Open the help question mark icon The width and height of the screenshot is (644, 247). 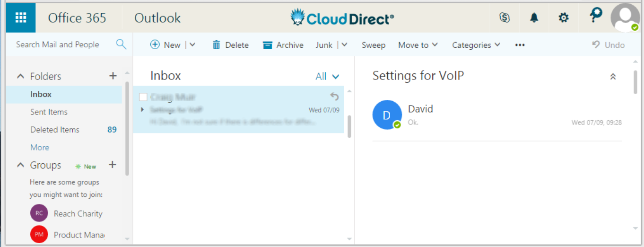[x=595, y=16]
